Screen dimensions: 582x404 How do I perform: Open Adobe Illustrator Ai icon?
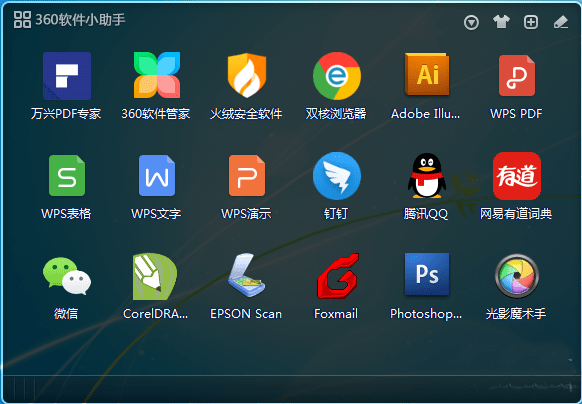(427, 75)
